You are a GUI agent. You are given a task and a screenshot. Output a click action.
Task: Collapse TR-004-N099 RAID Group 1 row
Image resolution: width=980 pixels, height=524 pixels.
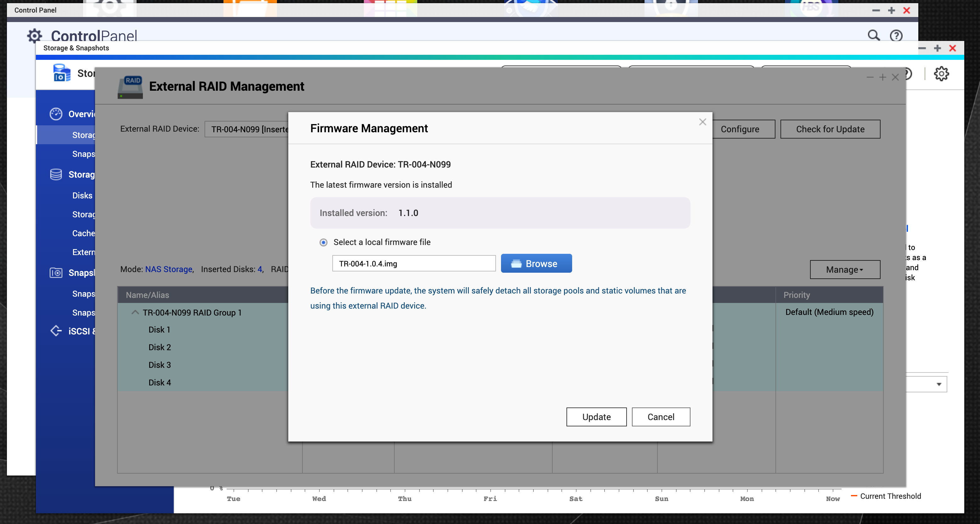click(x=135, y=312)
